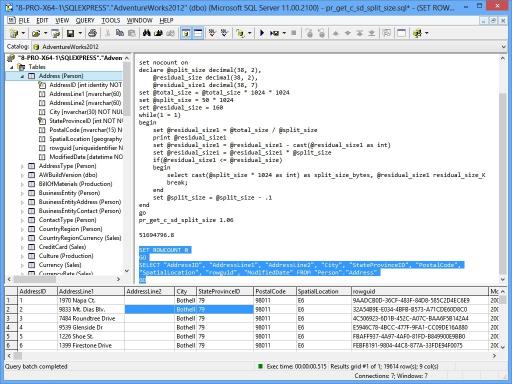The height and width of the screenshot is (384, 512).
Task: Toggle the object explorer panel button
Action: 186,33
